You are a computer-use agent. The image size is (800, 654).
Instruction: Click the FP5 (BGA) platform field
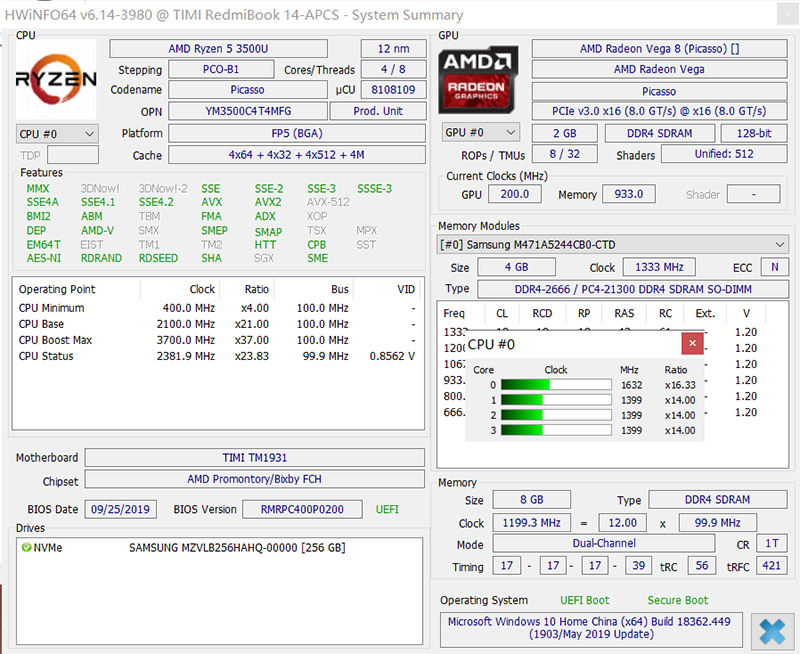point(297,134)
